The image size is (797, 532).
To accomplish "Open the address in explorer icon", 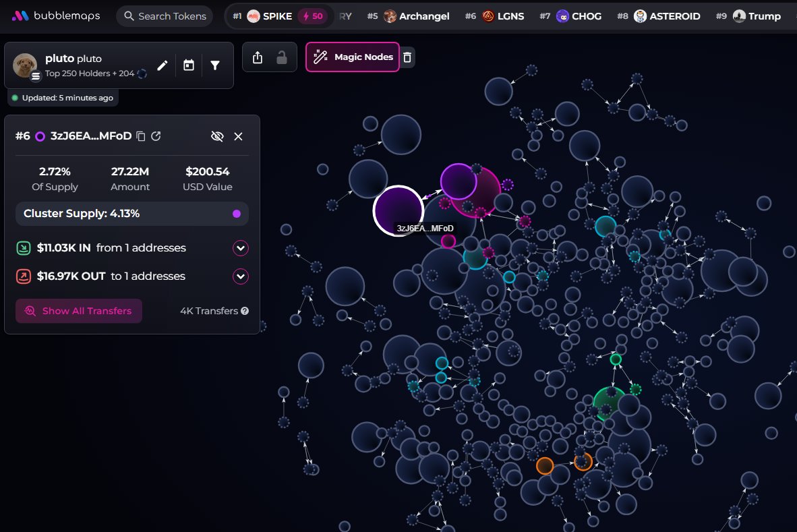I will tap(156, 136).
